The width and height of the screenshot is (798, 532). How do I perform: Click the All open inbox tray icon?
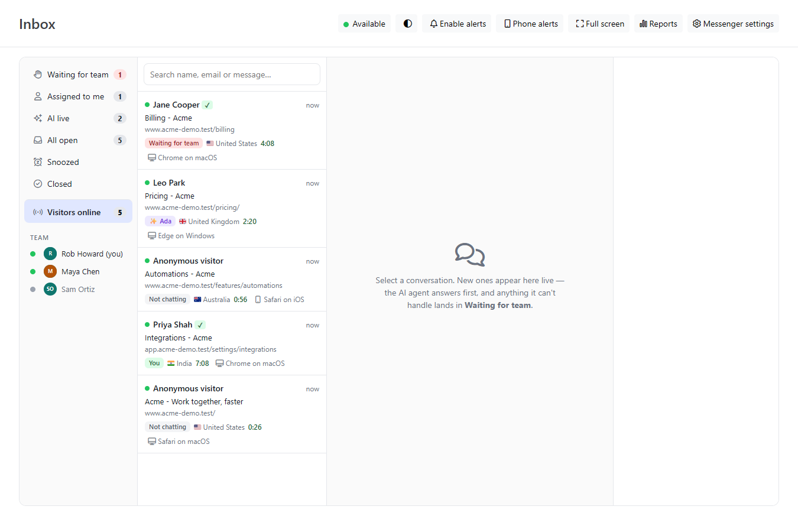point(38,140)
